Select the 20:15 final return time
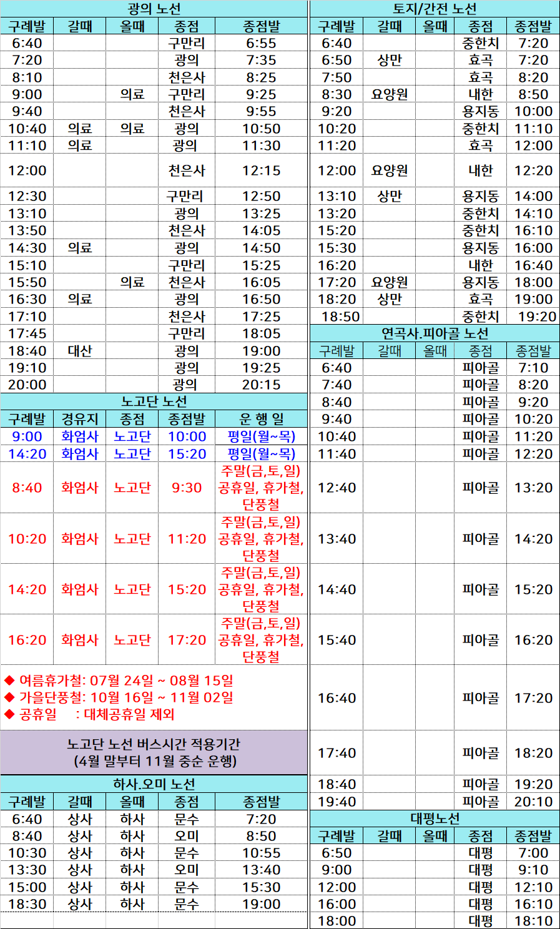560x929 pixels. tap(261, 385)
